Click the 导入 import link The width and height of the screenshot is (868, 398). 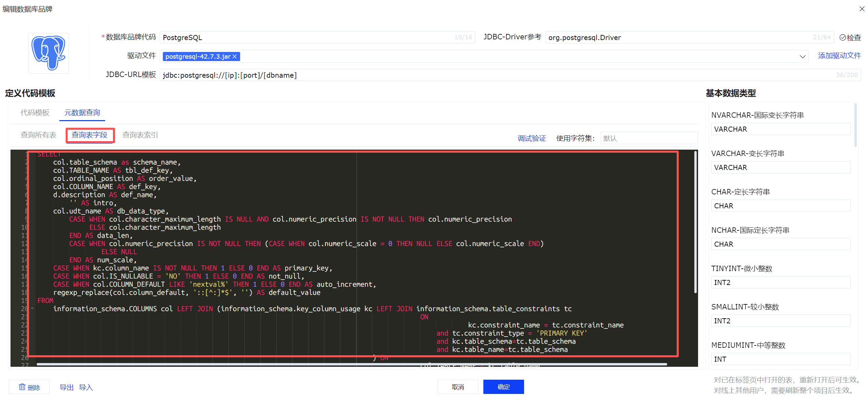point(86,387)
